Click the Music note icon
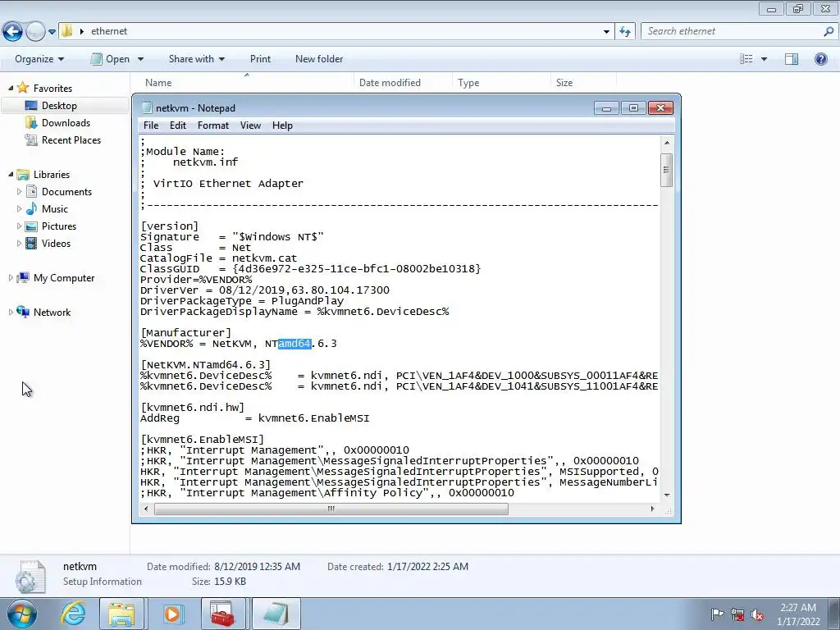This screenshot has width=840, height=630. click(32, 208)
